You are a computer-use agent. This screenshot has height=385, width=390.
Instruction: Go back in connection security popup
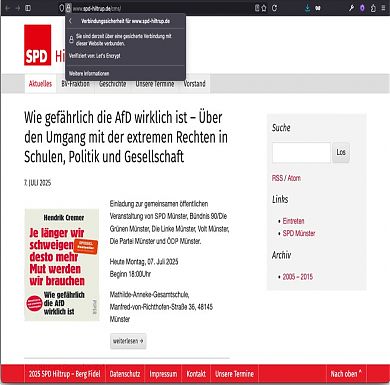pos(70,21)
